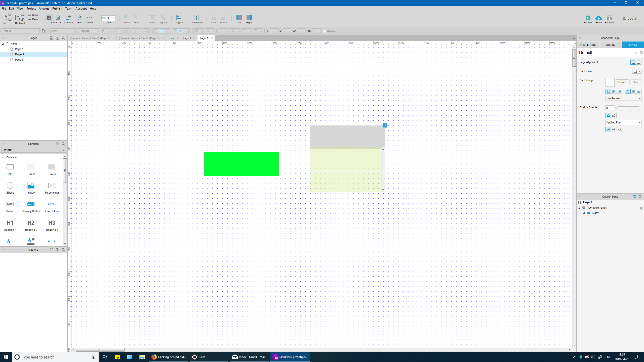The height and width of the screenshot is (362, 644).
Task: Click the Preview icon
Action: pos(588,18)
